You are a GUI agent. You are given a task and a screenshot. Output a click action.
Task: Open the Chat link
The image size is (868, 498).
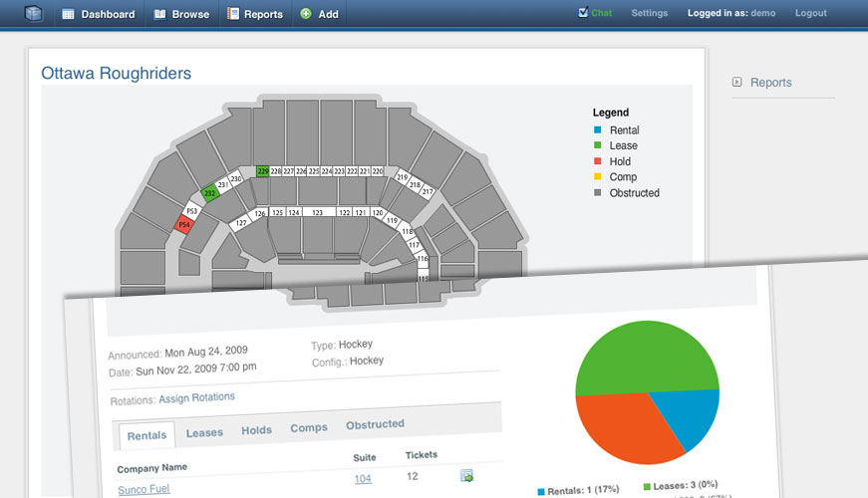click(x=601, y=13)
